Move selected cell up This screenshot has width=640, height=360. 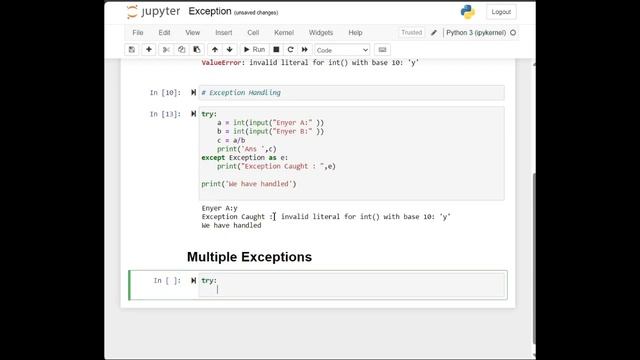click(x=215, y=50)
